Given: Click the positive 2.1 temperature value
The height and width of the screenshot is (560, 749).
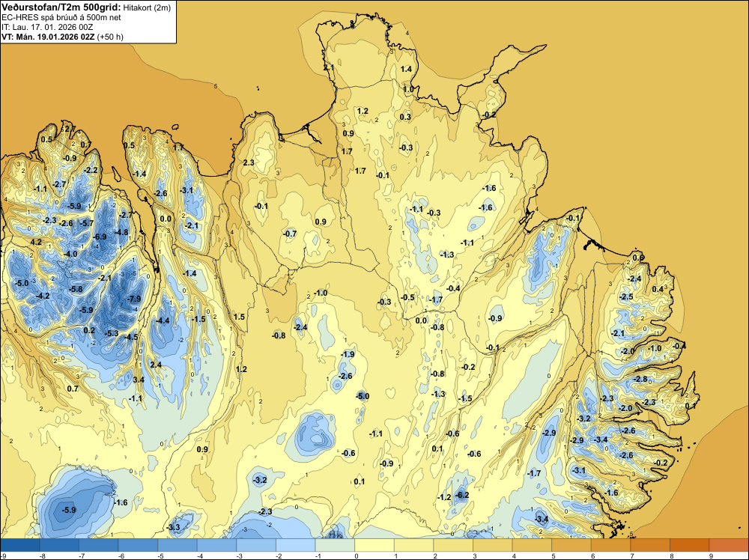Looking at the screenshot, I should click(x=329, y=68).
